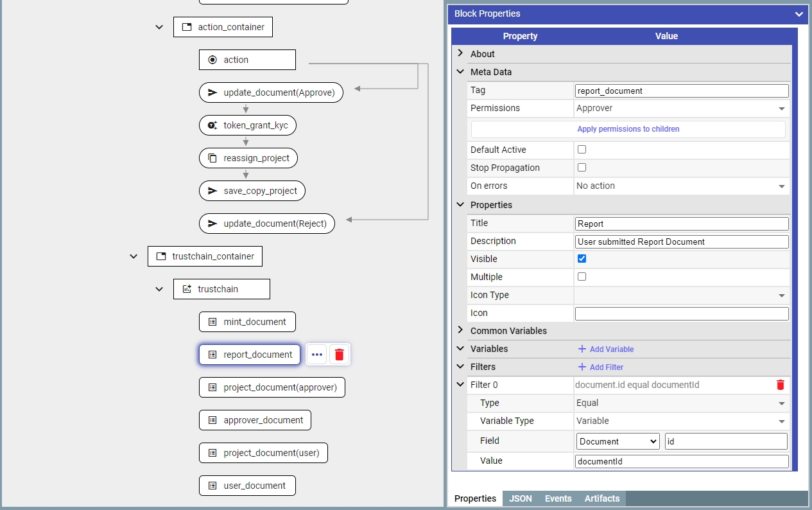Click Apply permissions to children button
This screenshot has height=510, width=812.
pyautogui.click(x=628, y=129)
